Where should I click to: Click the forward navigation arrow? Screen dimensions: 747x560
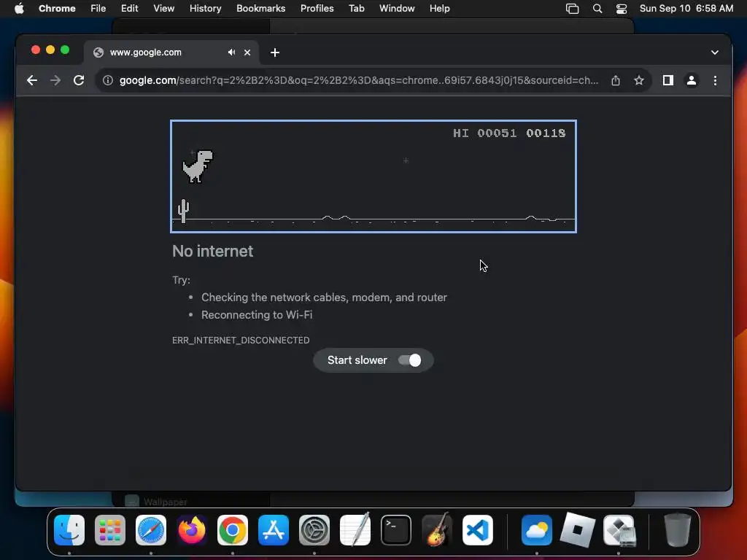pyautogui.click(x=55, y=80)
